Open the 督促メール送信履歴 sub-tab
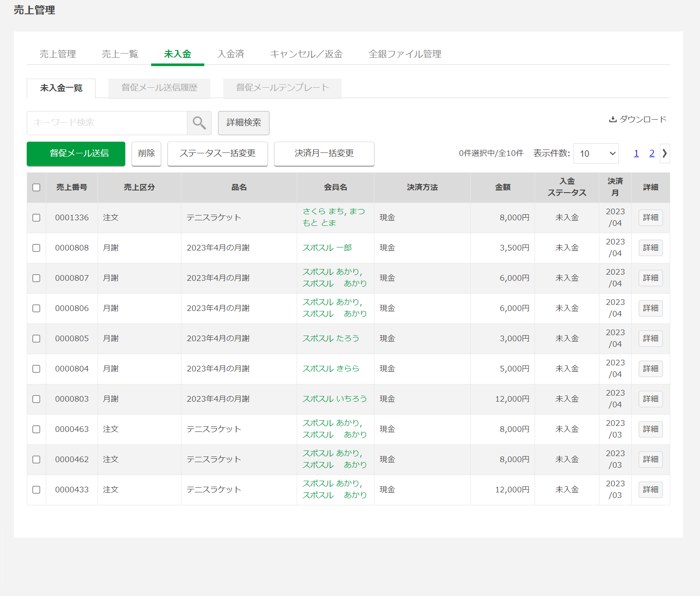Screen dimensions: 700x596 [x=159, y=88]
